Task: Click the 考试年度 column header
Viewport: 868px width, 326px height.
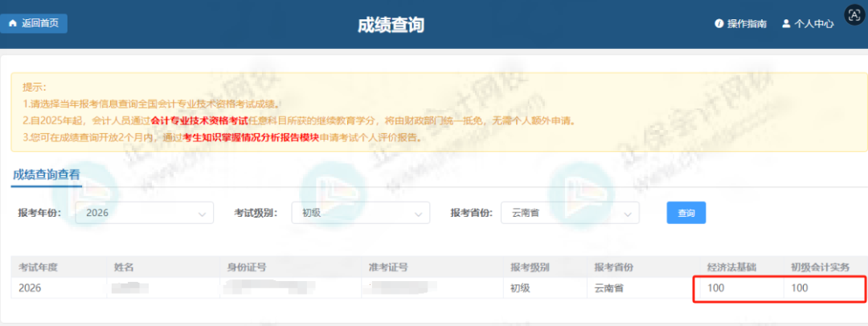Action: point(39,267)
